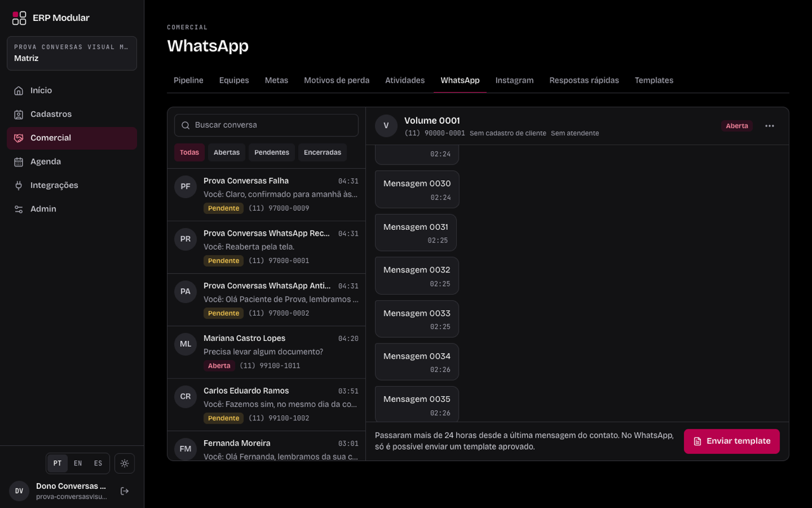Switch language to PT
This screenshot has height=508, width=812.
(57, 464)
